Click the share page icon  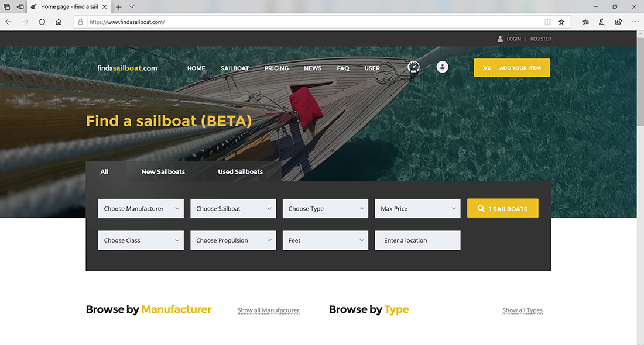pyautogui.click(x=619, y=22)
